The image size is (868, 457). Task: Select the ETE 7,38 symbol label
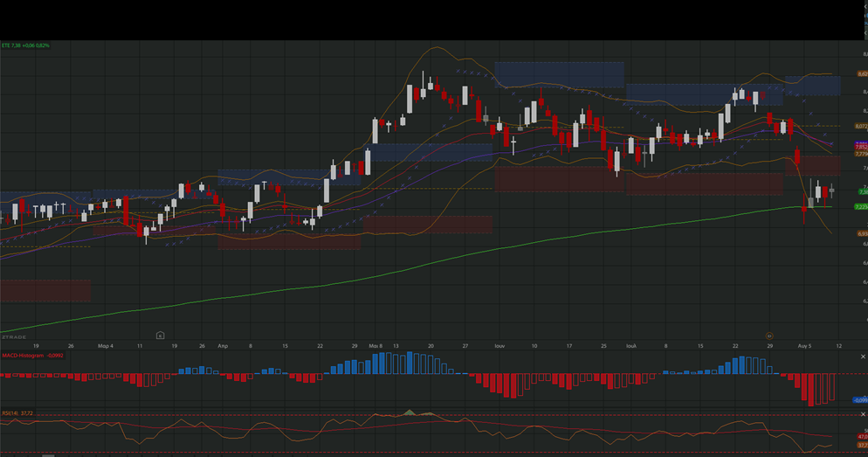click(25, 45)
